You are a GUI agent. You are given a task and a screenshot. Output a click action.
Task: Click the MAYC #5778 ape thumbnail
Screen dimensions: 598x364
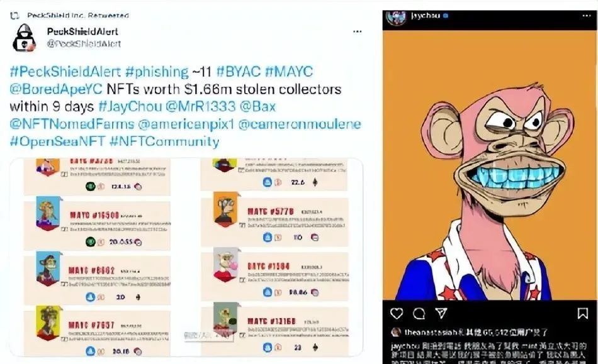point(226,209)
